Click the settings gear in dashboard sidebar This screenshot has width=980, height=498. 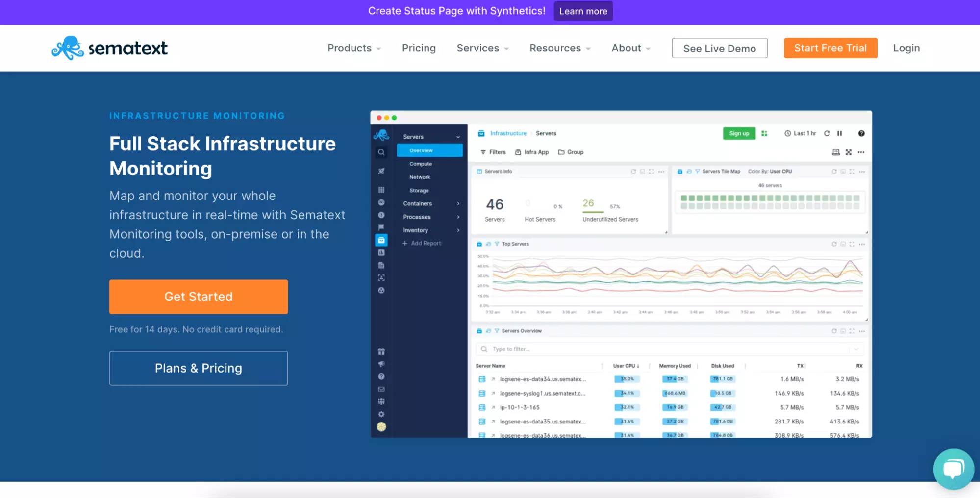381,414
